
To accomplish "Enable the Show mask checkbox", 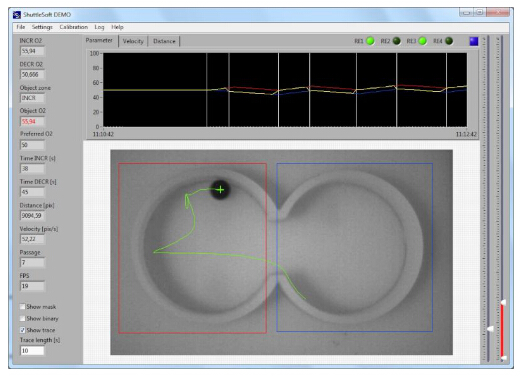I will tap(22, 306).
